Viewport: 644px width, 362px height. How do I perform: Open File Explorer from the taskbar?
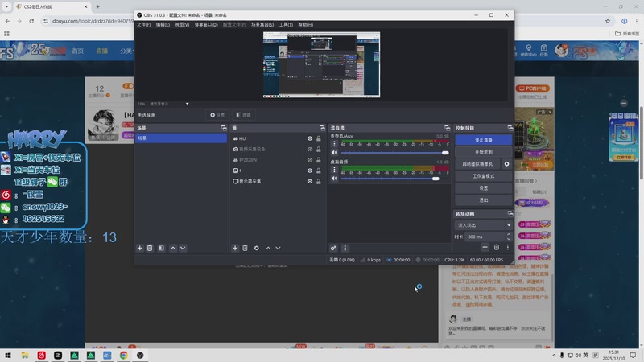click(25, 356)
